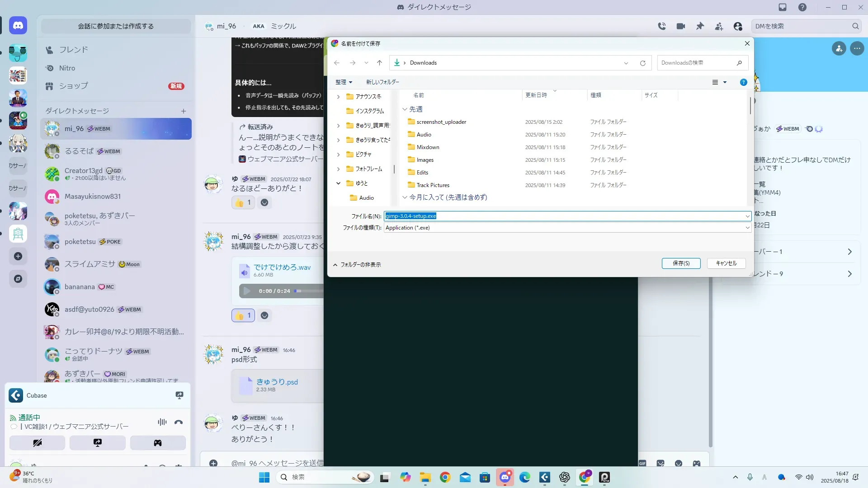Refresh the Downloads folder in dialog

pyautogui.click(x=642, y=63)
